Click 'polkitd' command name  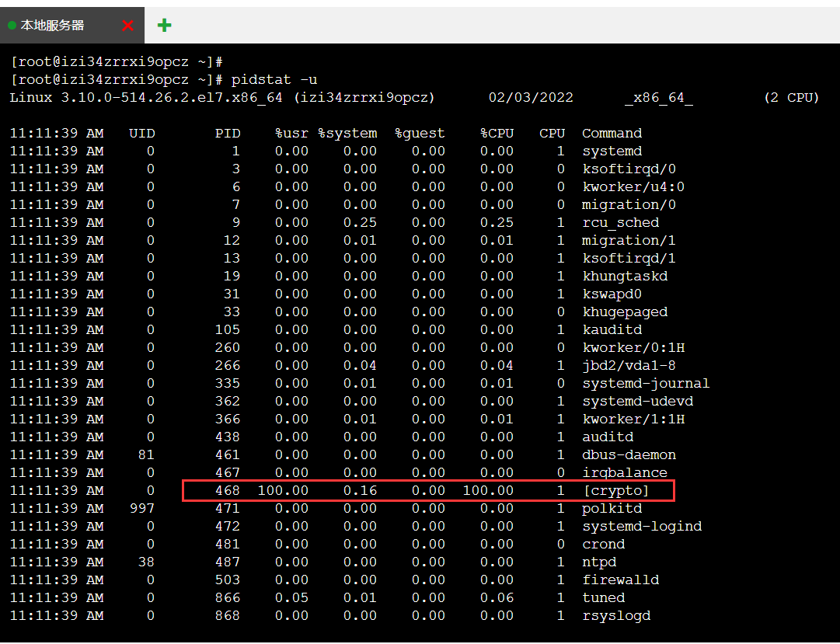pos(612,509)
